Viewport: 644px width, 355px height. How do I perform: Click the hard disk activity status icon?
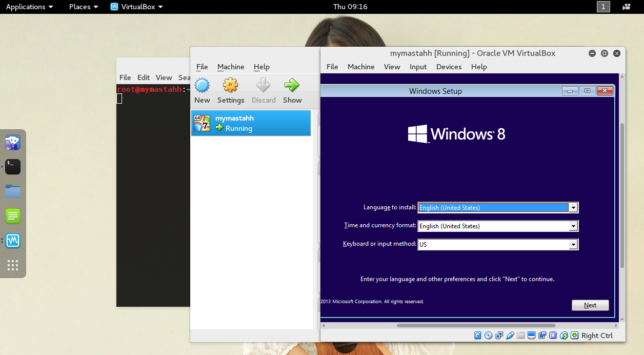coord(478,336)
